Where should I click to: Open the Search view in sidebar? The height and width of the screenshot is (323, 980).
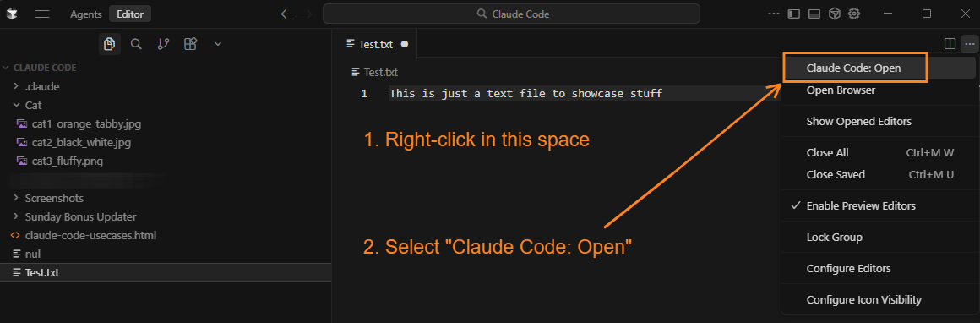point(136,44)
